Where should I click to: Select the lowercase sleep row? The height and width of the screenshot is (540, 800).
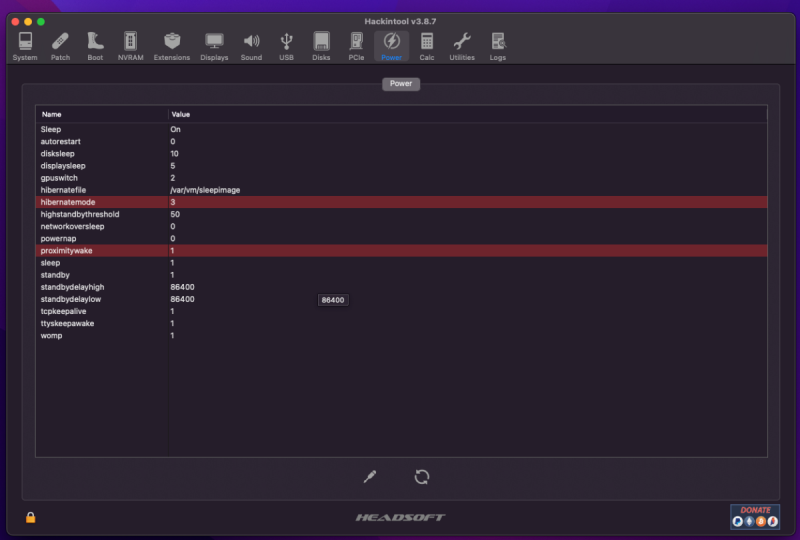coord(402,263)
